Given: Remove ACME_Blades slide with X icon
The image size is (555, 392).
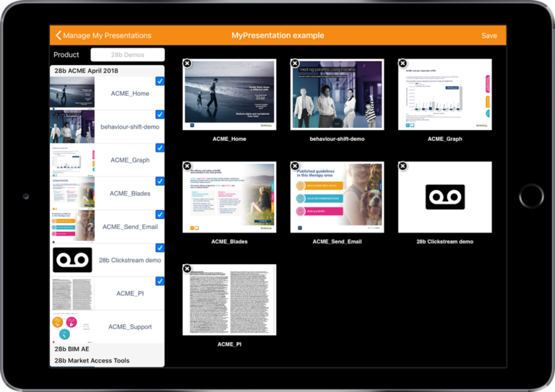Looking at the screenshot, I should (187, 166).
